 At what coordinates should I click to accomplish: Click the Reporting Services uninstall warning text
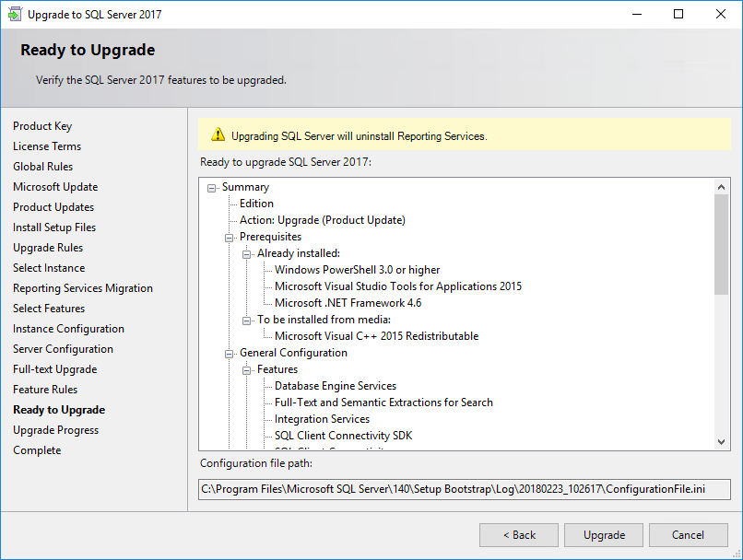[360, 136]
